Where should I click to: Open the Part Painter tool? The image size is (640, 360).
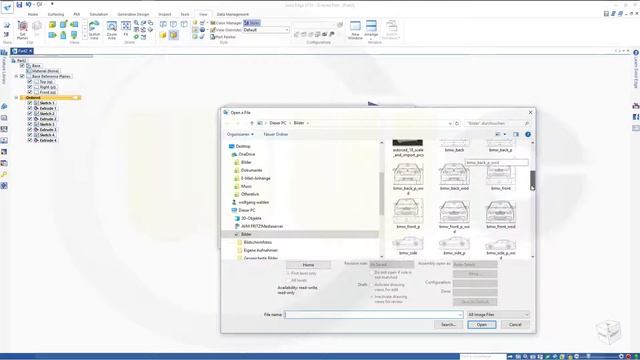coord(223,37)
